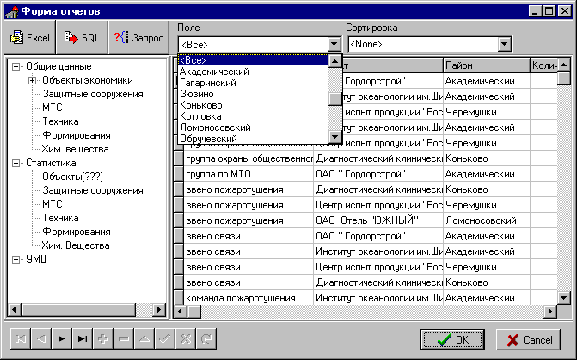This screenshot has width=577, height=360.
Task: Jump to last record in navigator
Action: tap(82, 339)
